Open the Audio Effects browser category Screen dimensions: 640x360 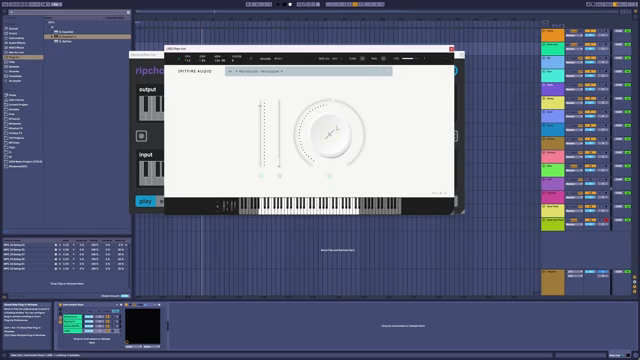17,43
